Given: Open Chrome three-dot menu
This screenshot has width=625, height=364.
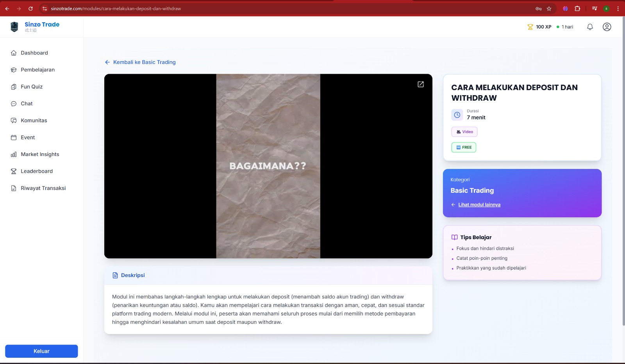Looking at the screenshot, I should [618, 9].
